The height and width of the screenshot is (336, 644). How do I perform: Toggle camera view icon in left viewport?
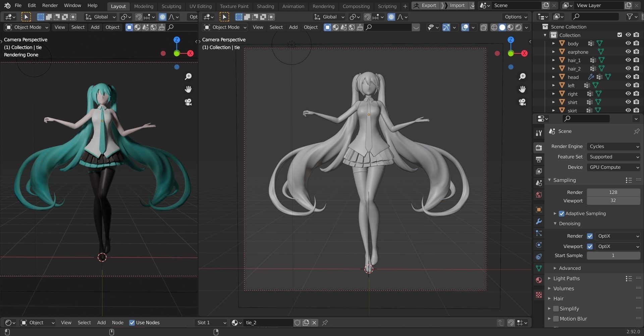click(188, 102)
